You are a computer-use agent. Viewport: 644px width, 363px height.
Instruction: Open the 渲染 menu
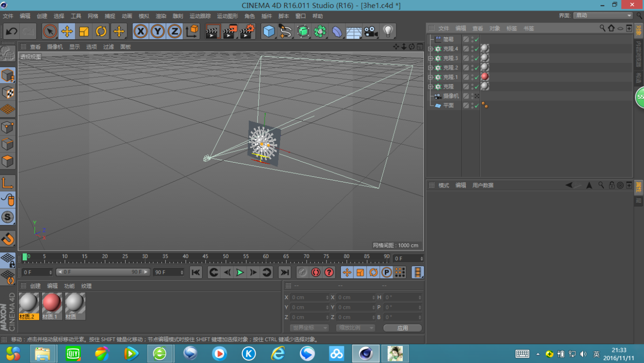coord(161,16)
